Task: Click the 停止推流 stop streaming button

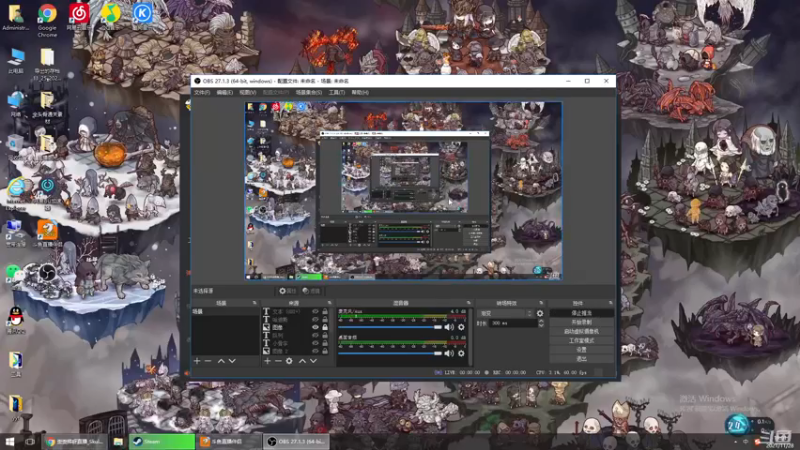Action: (x=582, y=313)
